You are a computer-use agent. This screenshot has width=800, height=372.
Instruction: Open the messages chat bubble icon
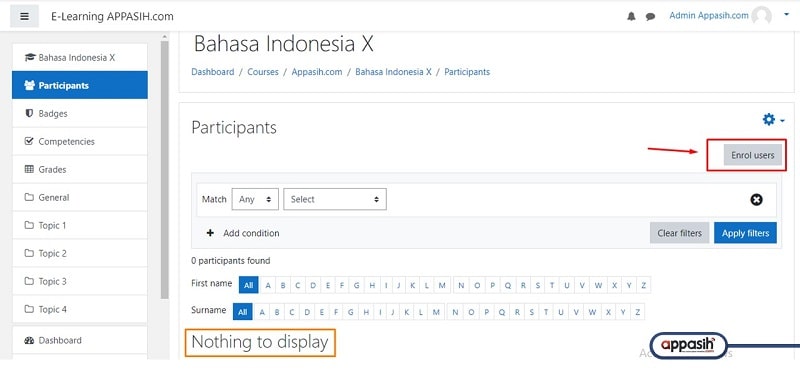coord(650,16)
